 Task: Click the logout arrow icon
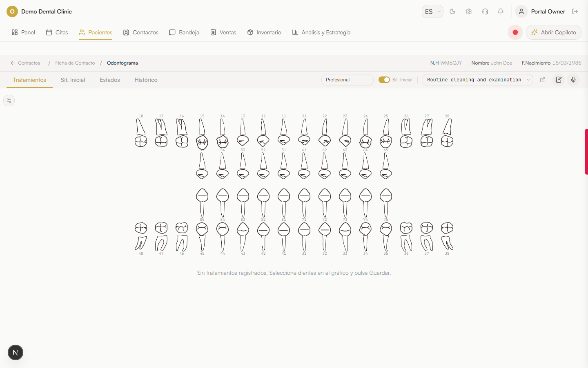pyautogui.click(x=575, y=11)
